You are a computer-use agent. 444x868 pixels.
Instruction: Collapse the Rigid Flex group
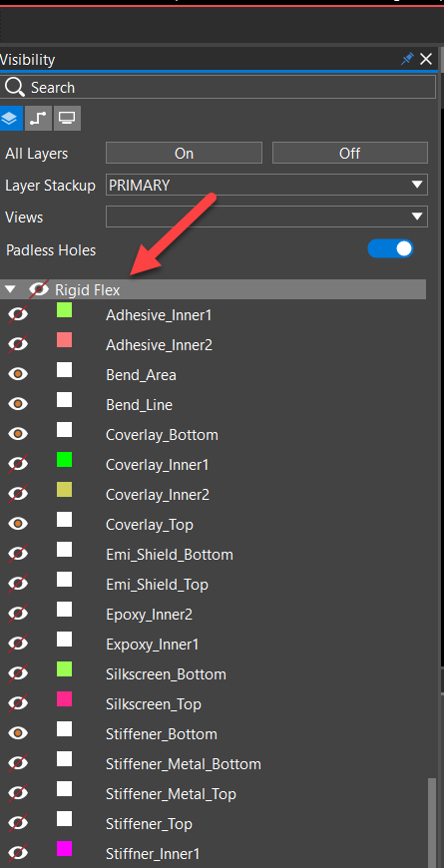coord(10,289)
